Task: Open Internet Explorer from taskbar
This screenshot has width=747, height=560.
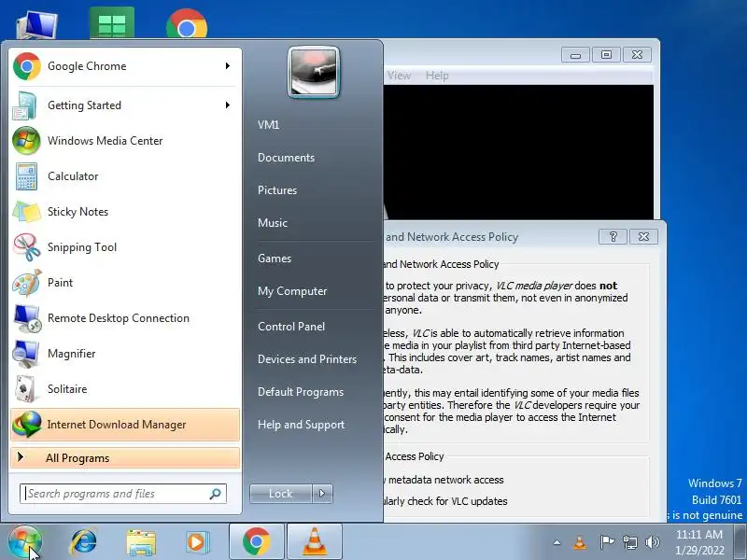Action: tap(83, 542)
